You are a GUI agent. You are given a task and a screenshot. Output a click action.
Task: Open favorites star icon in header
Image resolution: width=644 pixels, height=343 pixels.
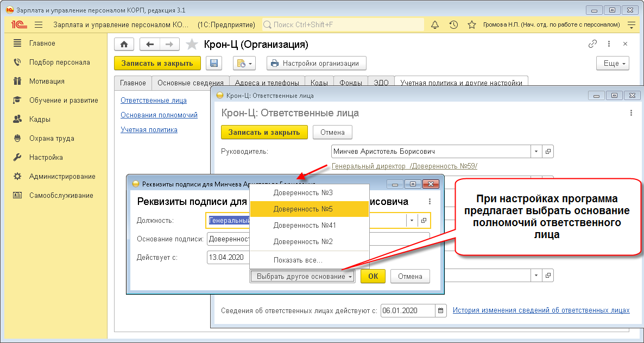[472, 24]
